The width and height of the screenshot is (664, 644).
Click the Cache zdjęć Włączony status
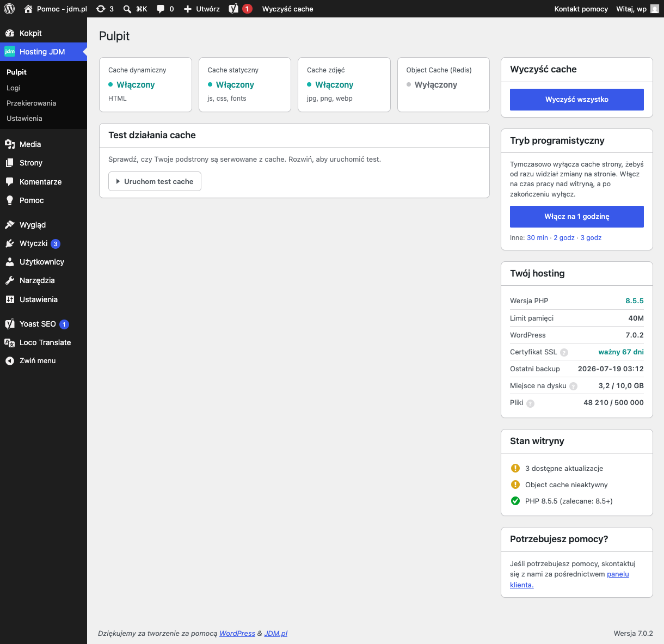coord(330,84)
